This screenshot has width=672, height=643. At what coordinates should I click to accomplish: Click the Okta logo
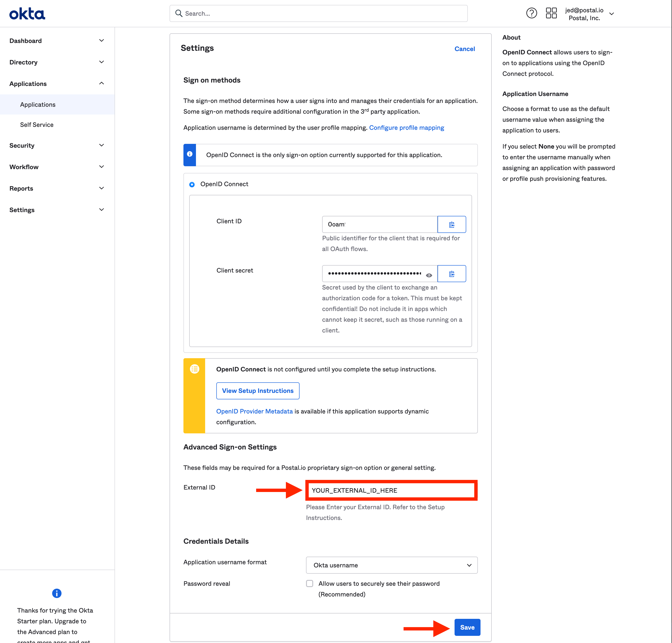(27, 14)
